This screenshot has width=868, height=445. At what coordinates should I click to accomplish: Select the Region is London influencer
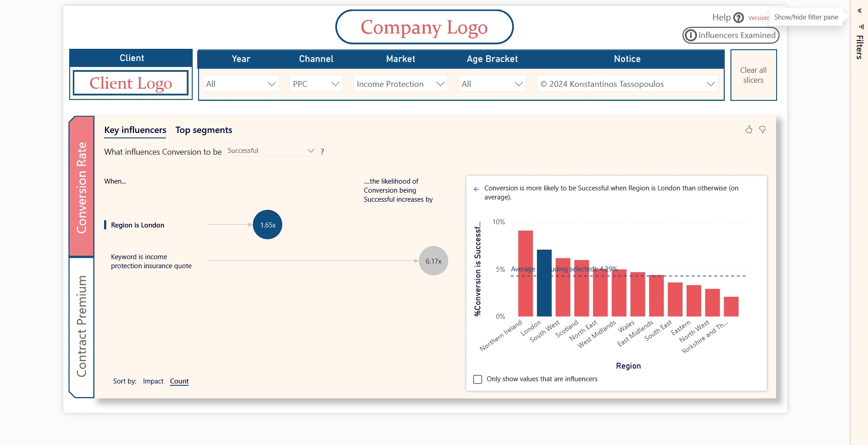click(138, 225)
